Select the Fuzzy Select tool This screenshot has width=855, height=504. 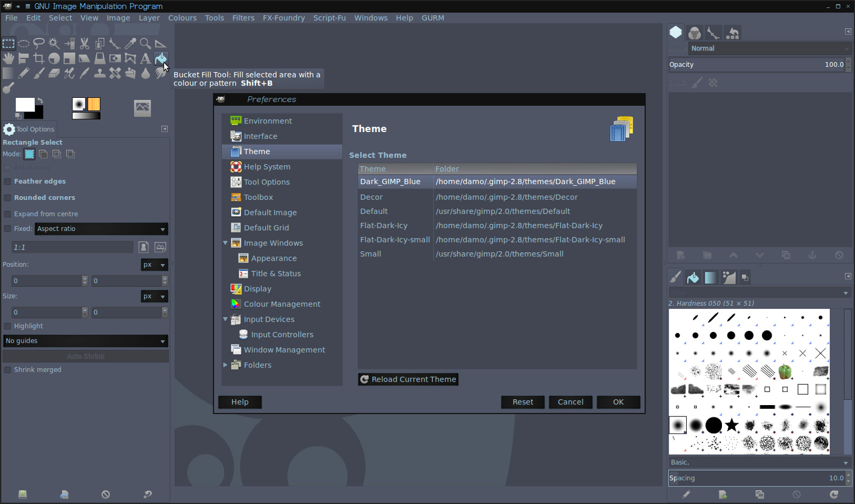[53, 44]
